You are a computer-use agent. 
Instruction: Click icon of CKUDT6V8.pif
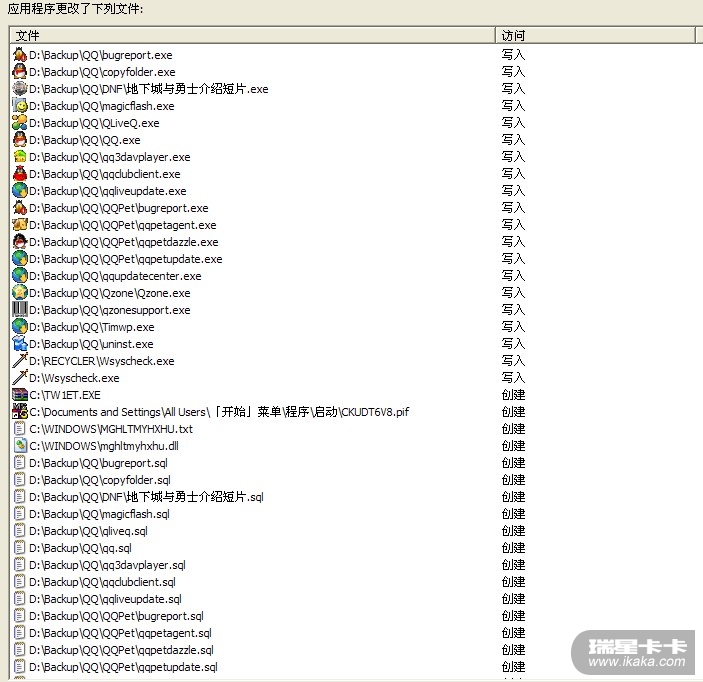20,412
